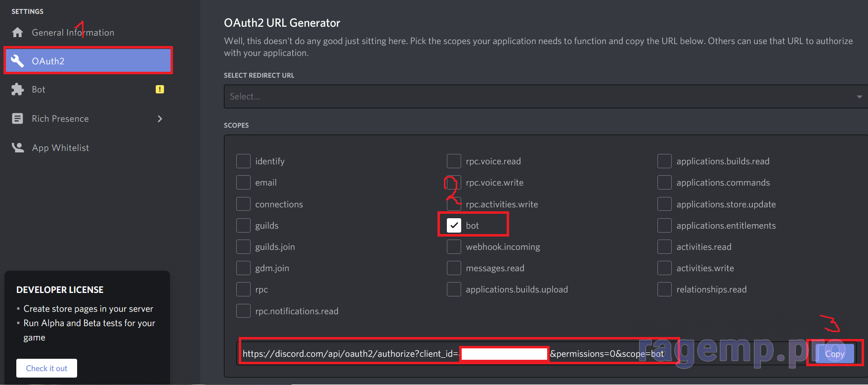The image size is (868, 385).
Task: Tick the rpc.activities.write checkbox
Action: pyautogui.click(x=454, y=204)
